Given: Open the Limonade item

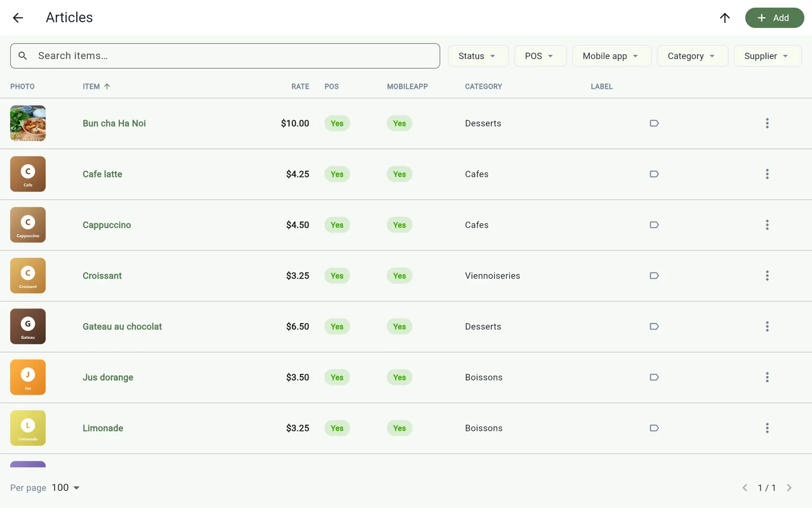Looking at the screenshot, I should click(x=103, y=428).
